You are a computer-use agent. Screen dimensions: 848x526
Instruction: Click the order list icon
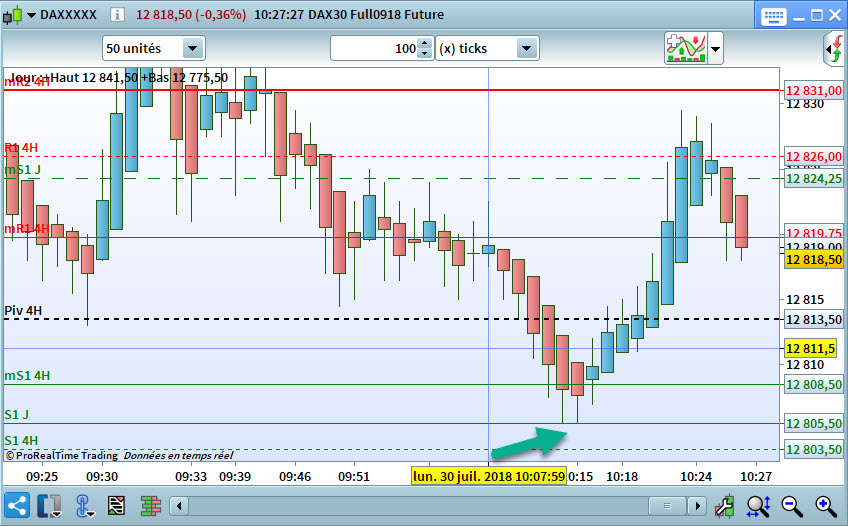pyautogui.click(x=116, y=506)
